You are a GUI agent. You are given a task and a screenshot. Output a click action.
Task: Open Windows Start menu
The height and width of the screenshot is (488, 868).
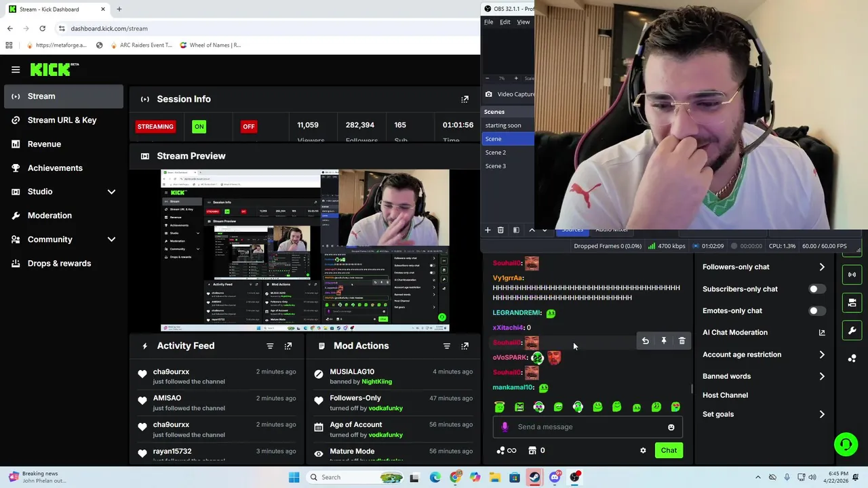coord(294,477)
